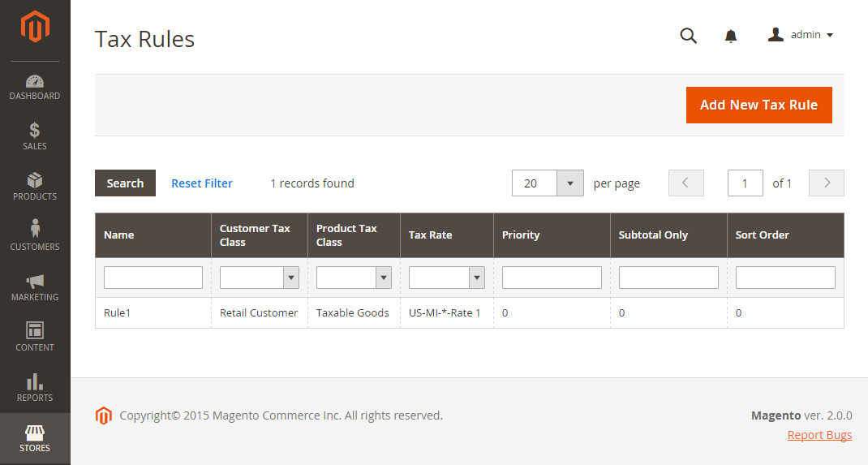Open the Marketing megaphone icon
Image resolution: width=868 pixels, height=465 pixels.
[35, 282]
